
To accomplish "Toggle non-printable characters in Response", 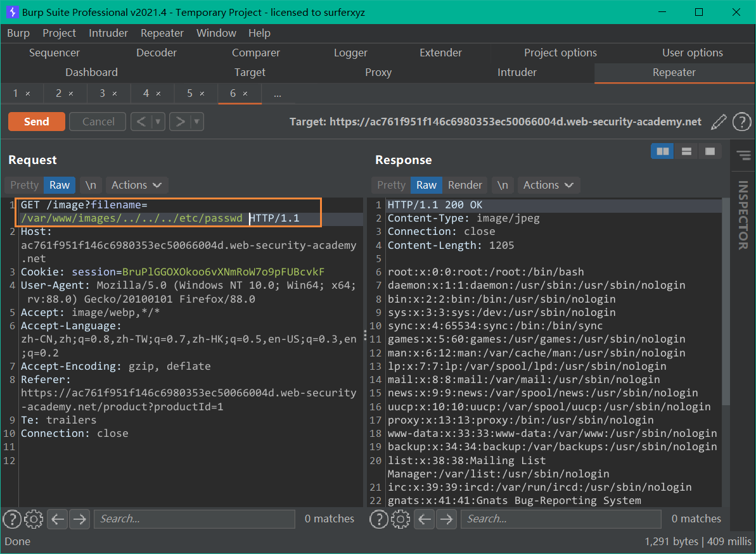I will click(503, 185).
